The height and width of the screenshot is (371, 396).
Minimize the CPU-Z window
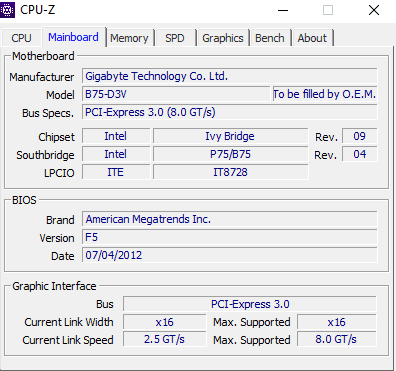pyautogui.click(x=283, y=10)
